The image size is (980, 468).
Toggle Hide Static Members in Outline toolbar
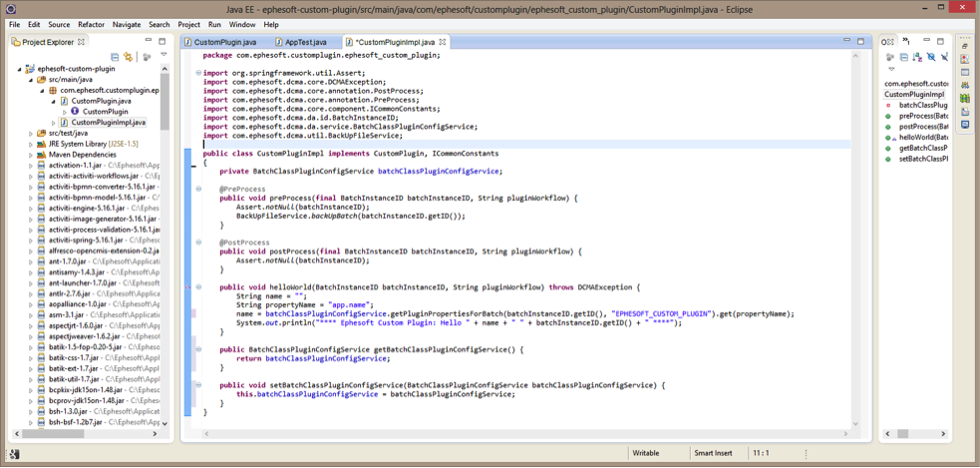(x=944, y=57)
